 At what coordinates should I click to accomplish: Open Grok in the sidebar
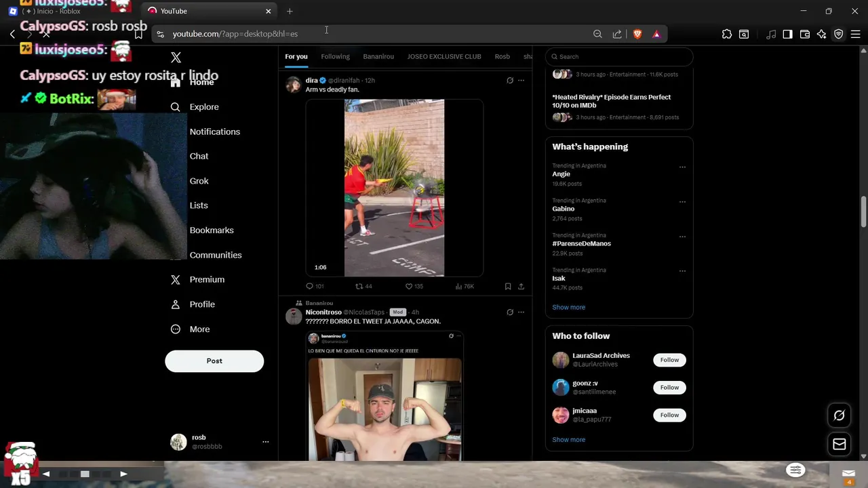point(199,181)
